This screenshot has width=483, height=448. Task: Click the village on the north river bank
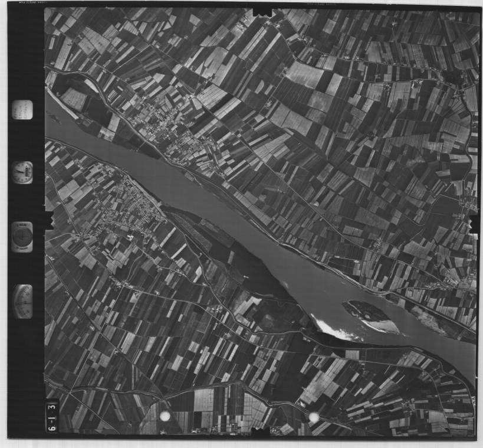coord(165,127)
